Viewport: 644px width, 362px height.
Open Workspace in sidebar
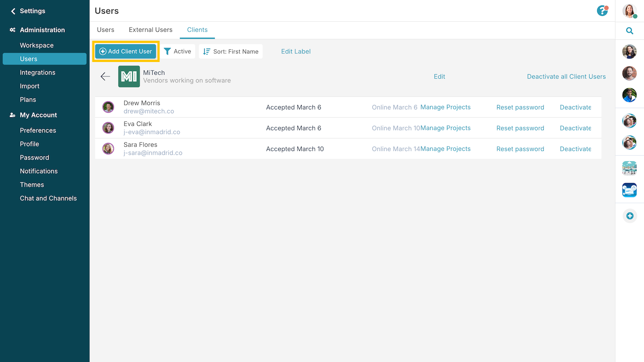pyautogui.click(x=37, y=45)
